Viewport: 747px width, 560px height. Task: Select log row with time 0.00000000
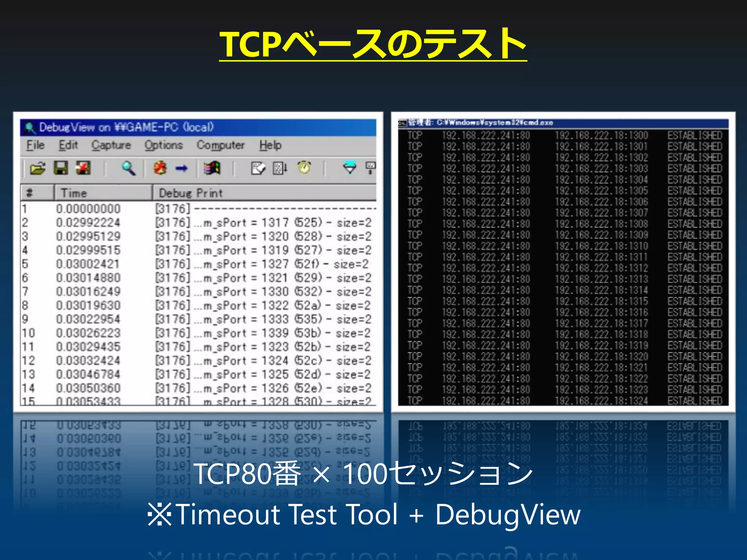click(x=198, y=209)
